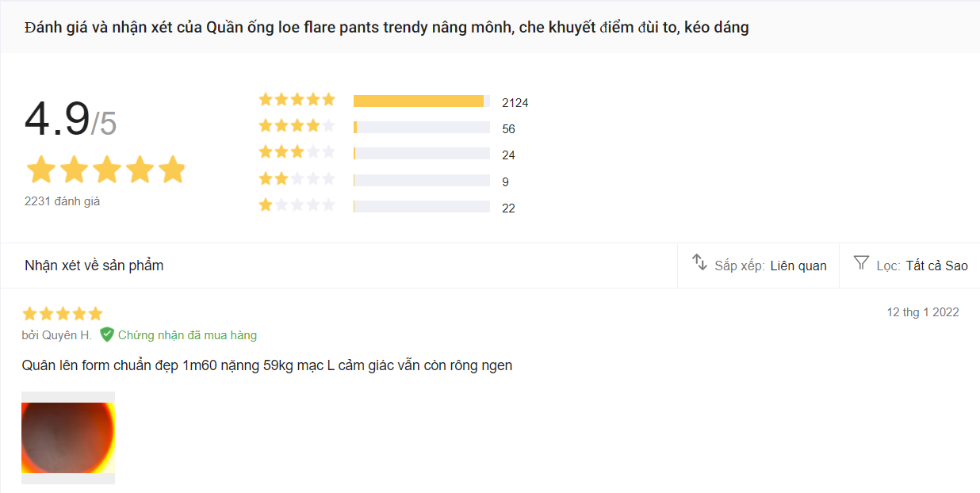Click the Chứng nhận đã mua hàng label
This screenshot has height=493, width=980.
[x=187, y=335]
